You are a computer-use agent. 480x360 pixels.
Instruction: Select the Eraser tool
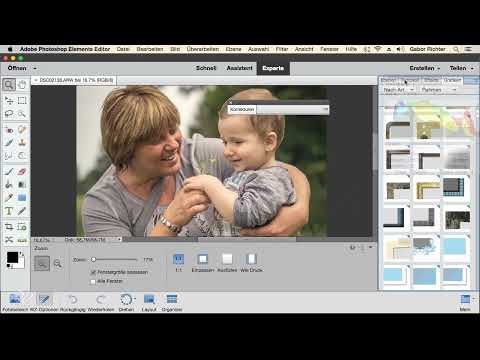tap(22, 172)
